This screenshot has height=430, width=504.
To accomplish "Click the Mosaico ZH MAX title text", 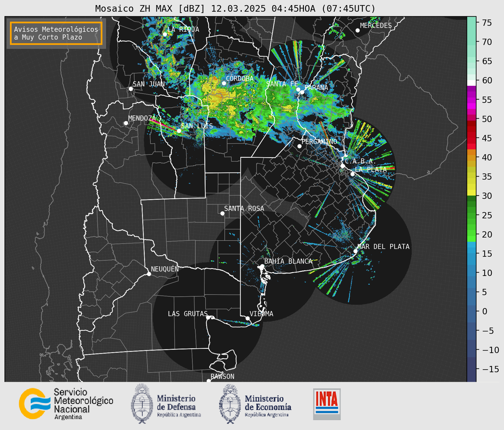I will point(235,9).
